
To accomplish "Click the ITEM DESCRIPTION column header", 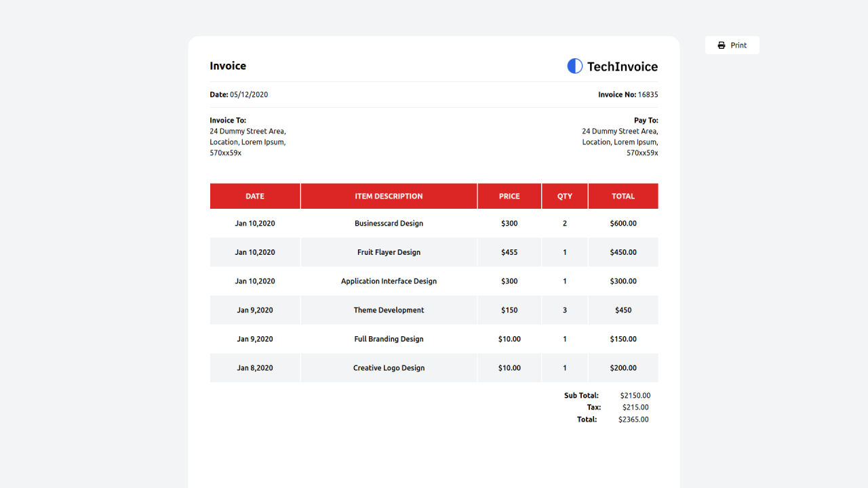I will click(x=389, y=196).
